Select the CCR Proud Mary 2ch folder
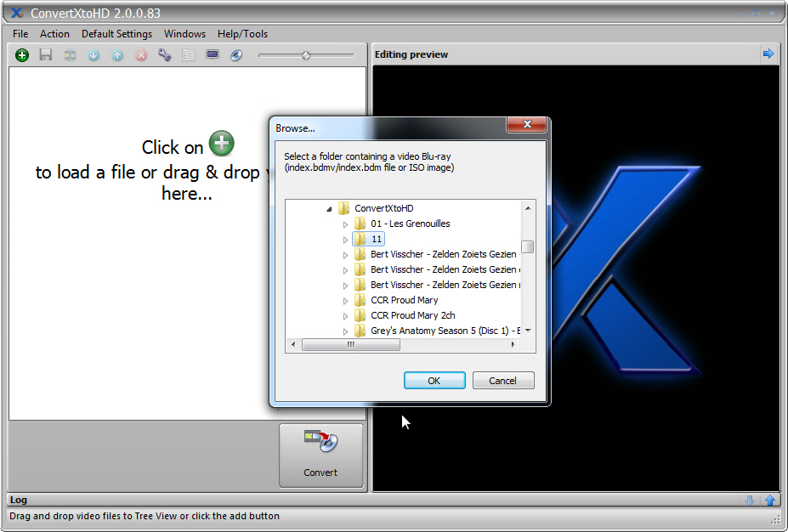The width and height of the screenshot is (788, 532). (x=412, y=315)
